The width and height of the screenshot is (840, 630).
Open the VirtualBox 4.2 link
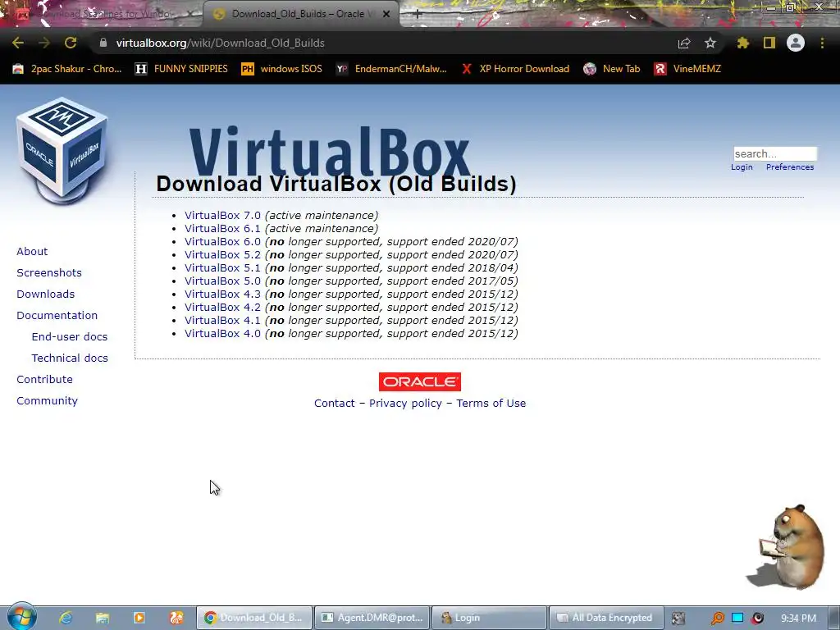[x=222, y=307]
